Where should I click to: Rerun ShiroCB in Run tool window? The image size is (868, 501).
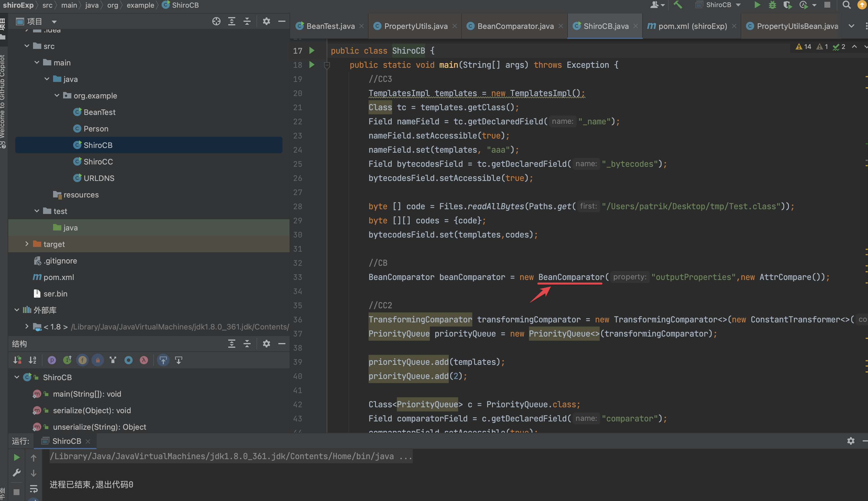tap(17, 457)
